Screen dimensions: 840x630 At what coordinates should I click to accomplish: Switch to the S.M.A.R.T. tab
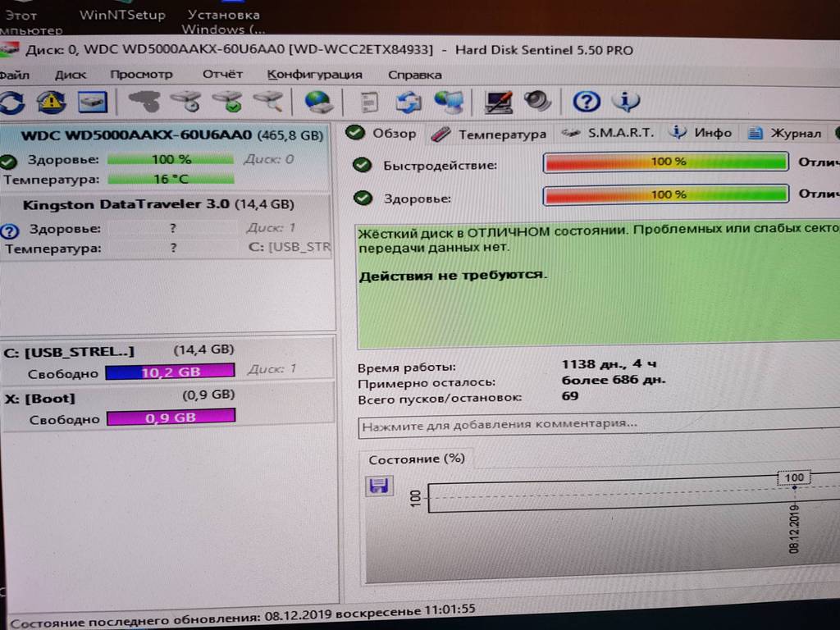(608, 133)
